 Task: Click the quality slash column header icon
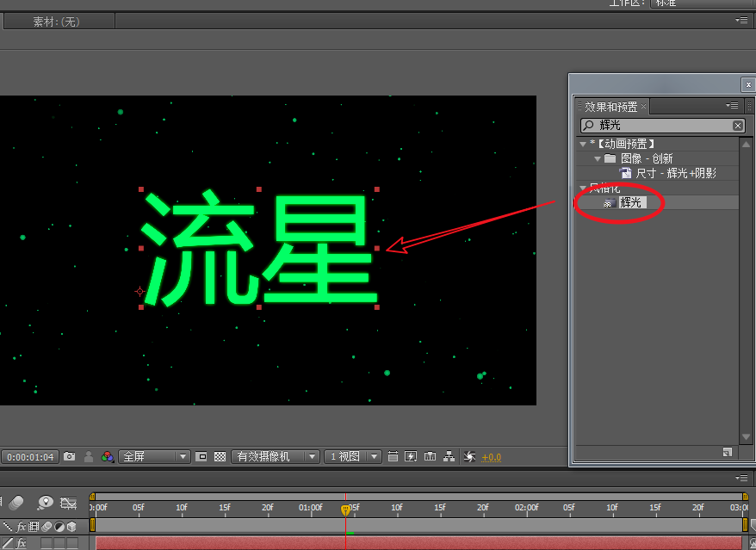(7, 527)
